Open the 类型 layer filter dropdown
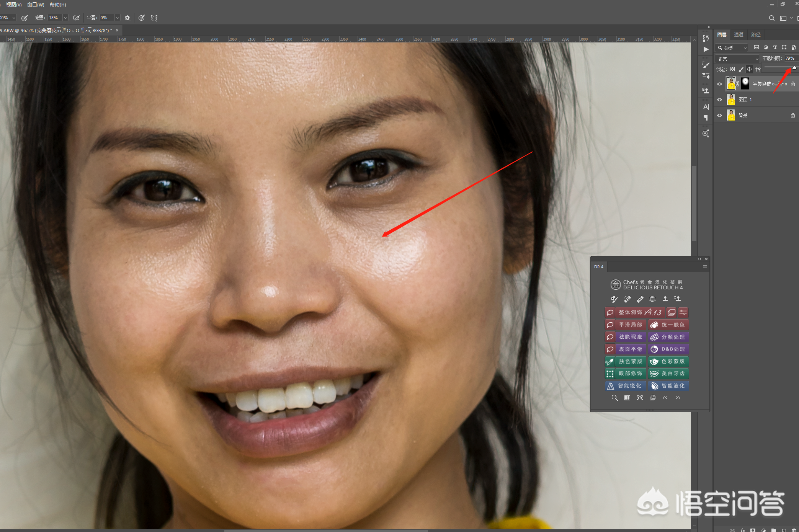This screenshot has width=799, height=532. coord(732,47)
